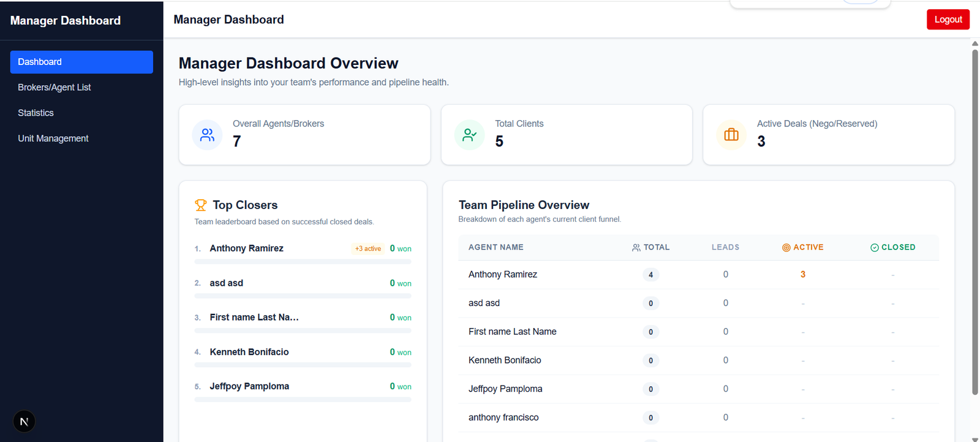The image size is (980, 442).
Task: Click the briefcase icon for Active Deals
Action: point(731,135)
